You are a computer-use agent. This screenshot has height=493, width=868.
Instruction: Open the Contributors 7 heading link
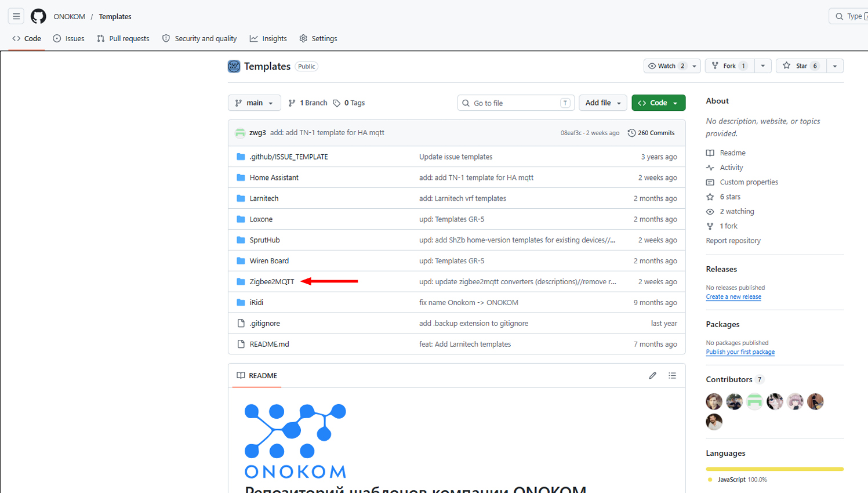coord(735,379)
